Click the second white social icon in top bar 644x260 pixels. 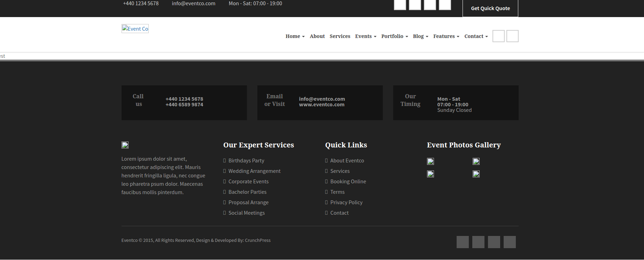coord(415,4)
